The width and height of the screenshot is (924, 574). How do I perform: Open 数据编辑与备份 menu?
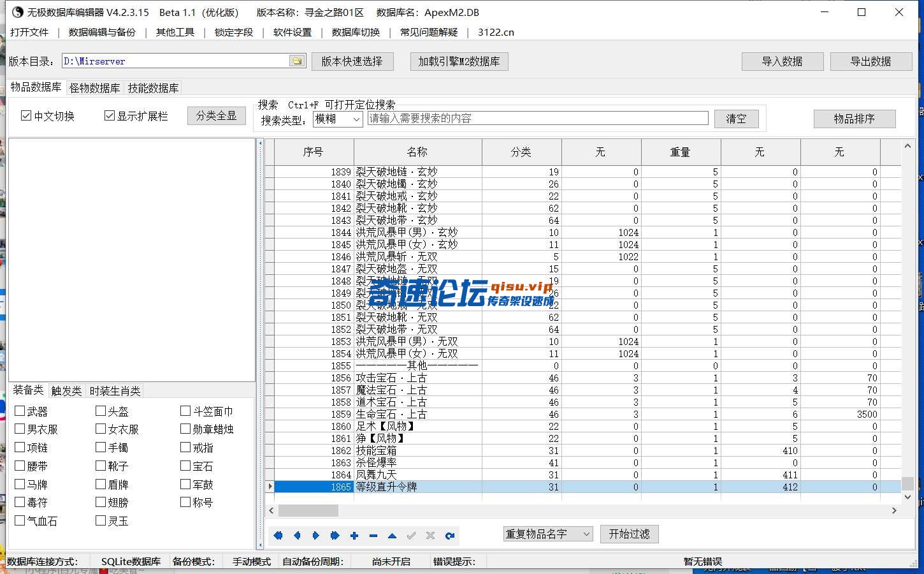tap(102, 32)
